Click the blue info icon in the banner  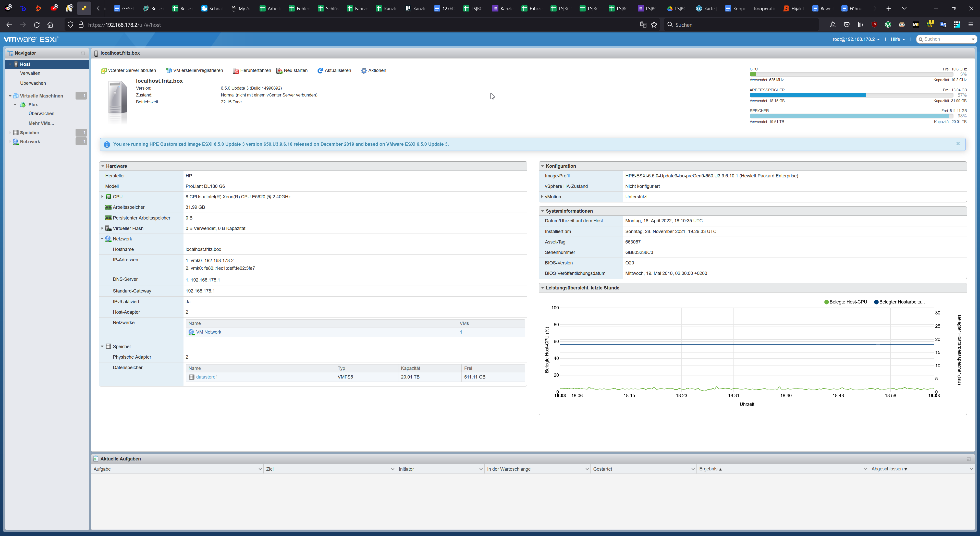coord(107,144)
